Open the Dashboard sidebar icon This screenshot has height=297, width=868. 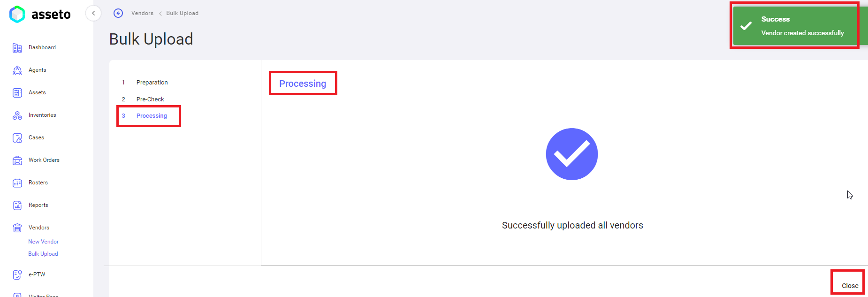(17, 48)
